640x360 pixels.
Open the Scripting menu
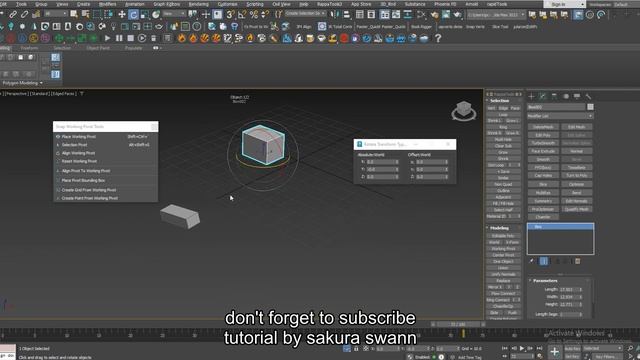point(255,4)
